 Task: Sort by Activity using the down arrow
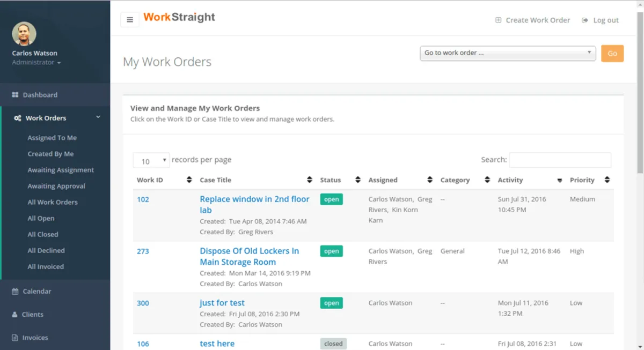pos(560,181)
